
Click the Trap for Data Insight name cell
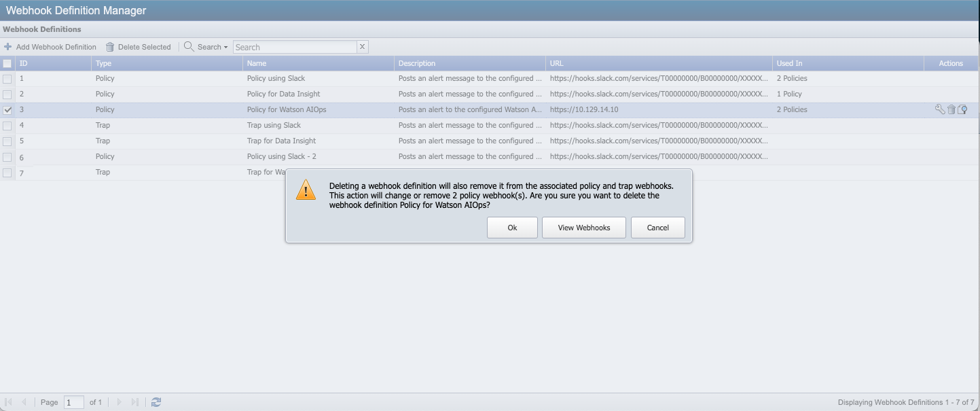[282, 141]
